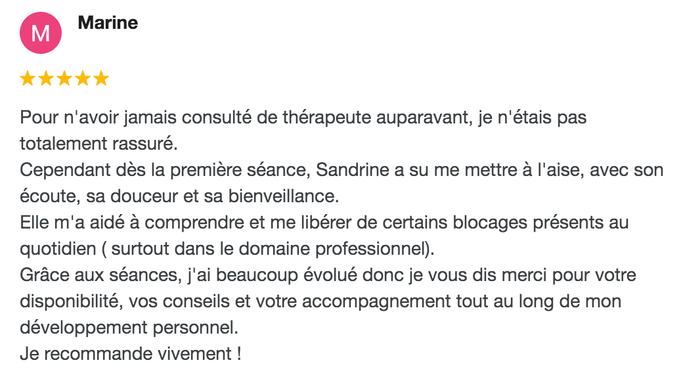Select the fourth yellow star
683x373 pixels.
click(82, 78)
